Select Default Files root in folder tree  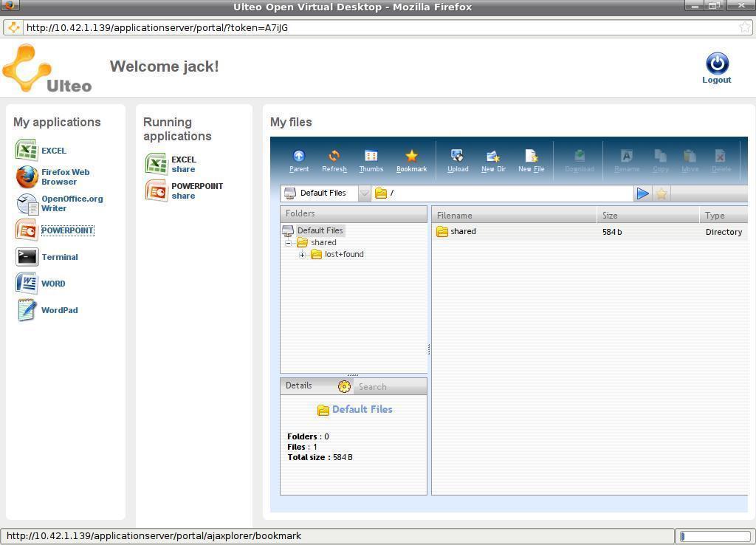(x=320, y=230)
